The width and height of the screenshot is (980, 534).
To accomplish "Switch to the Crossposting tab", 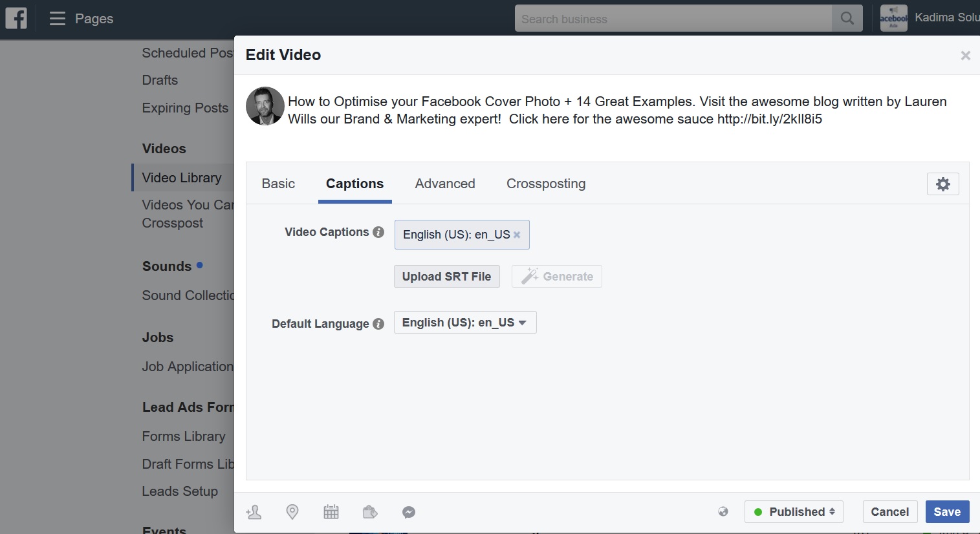I will click(546, 184).
